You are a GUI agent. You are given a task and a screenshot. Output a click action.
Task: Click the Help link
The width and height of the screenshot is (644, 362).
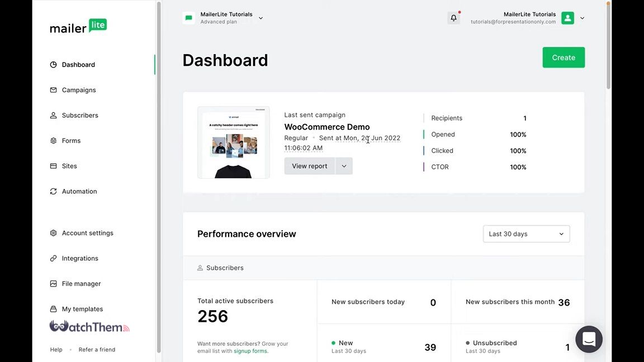click(56, 349)
